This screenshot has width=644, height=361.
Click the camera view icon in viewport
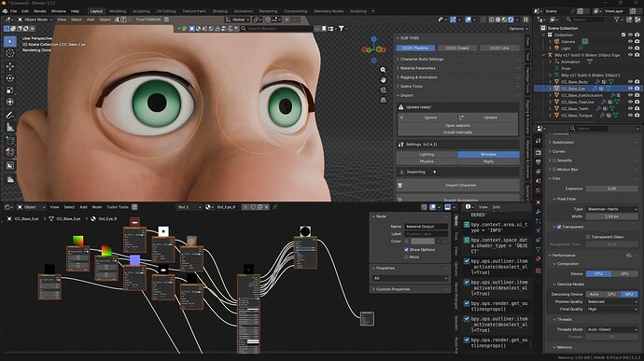point(383,90)
